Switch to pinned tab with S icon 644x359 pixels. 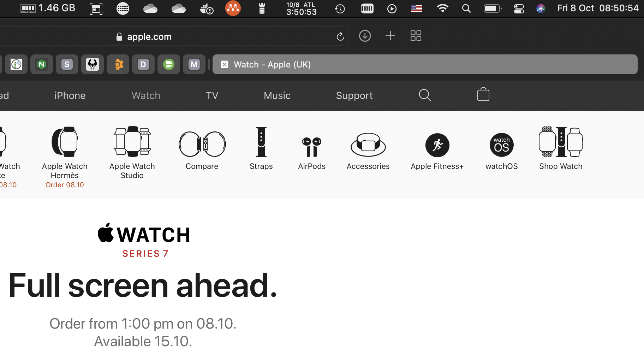(67, 64)
